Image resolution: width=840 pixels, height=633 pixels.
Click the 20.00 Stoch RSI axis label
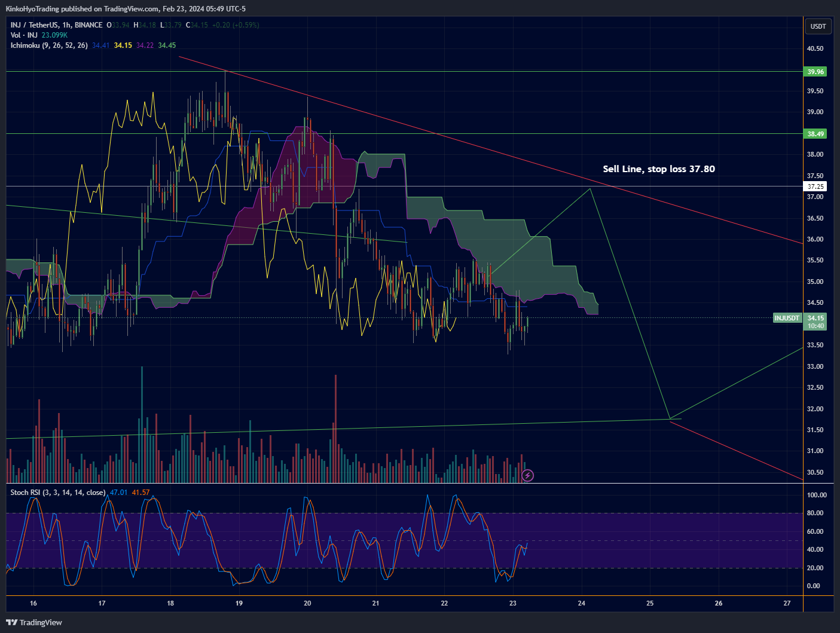(815, 568)
